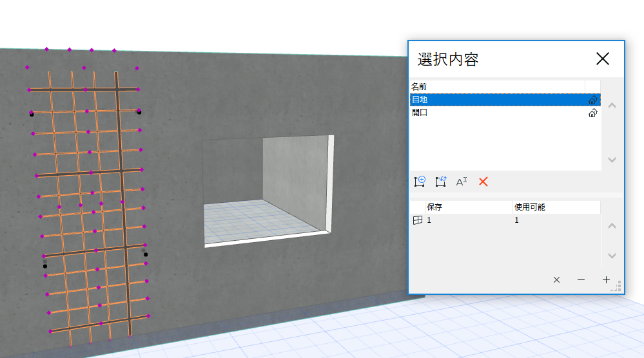Click the house icon on 開口 row

[x=592, y=113]
